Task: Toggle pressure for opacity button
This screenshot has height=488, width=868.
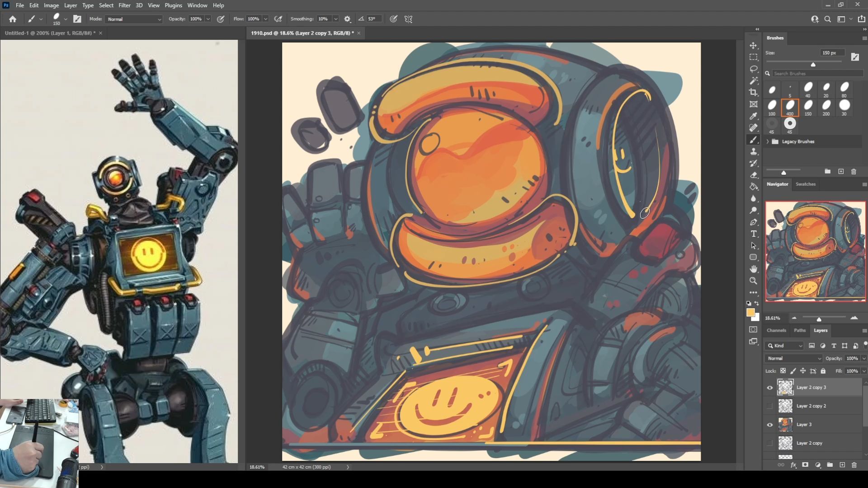Action: 221,19
